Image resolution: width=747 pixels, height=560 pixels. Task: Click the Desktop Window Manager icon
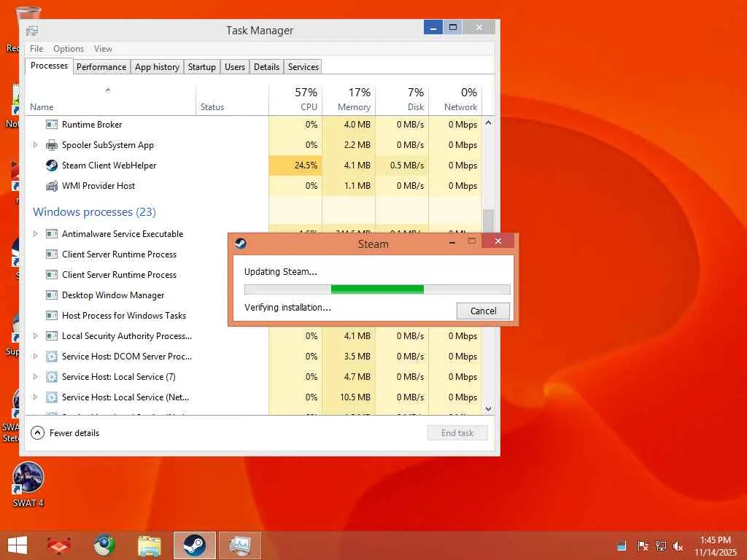click(52, 295)
